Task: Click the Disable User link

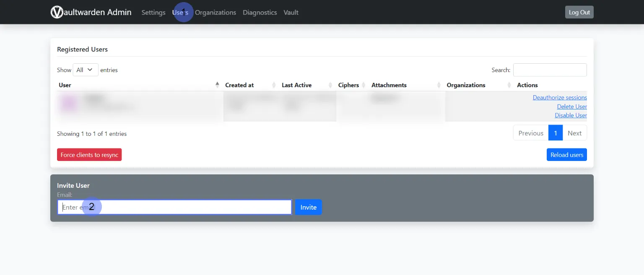Action: (571, 115)
